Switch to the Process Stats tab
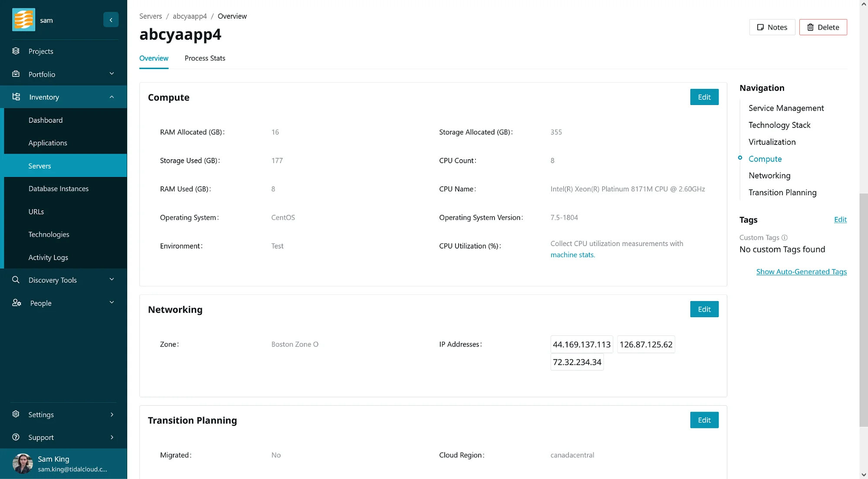Screen dimensions: 868x479 205,58
